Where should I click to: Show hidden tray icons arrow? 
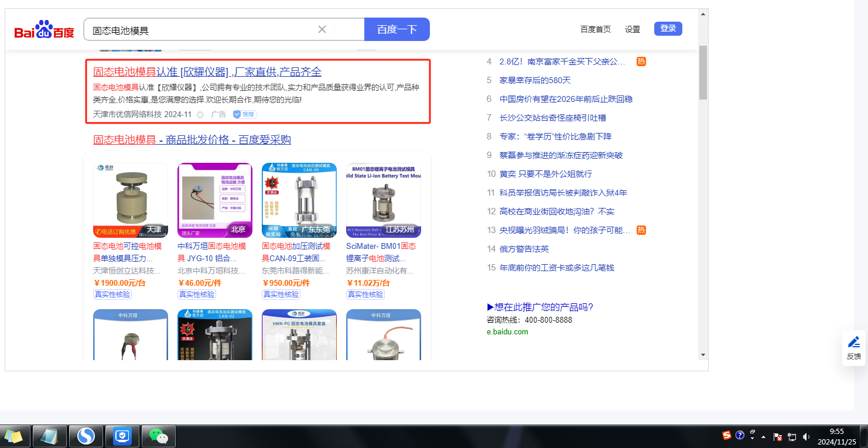click(763, 437)
